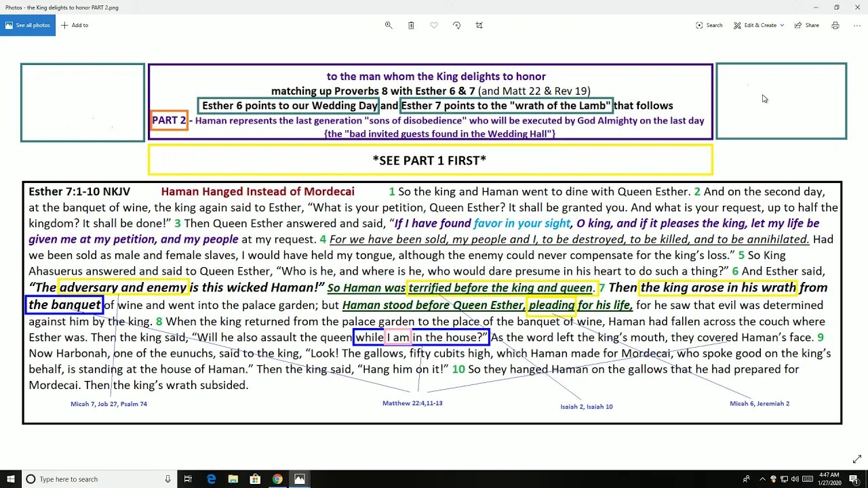Open the People icon in system tray
Viewport: 868px width, 488px height.
click(747, 479)
